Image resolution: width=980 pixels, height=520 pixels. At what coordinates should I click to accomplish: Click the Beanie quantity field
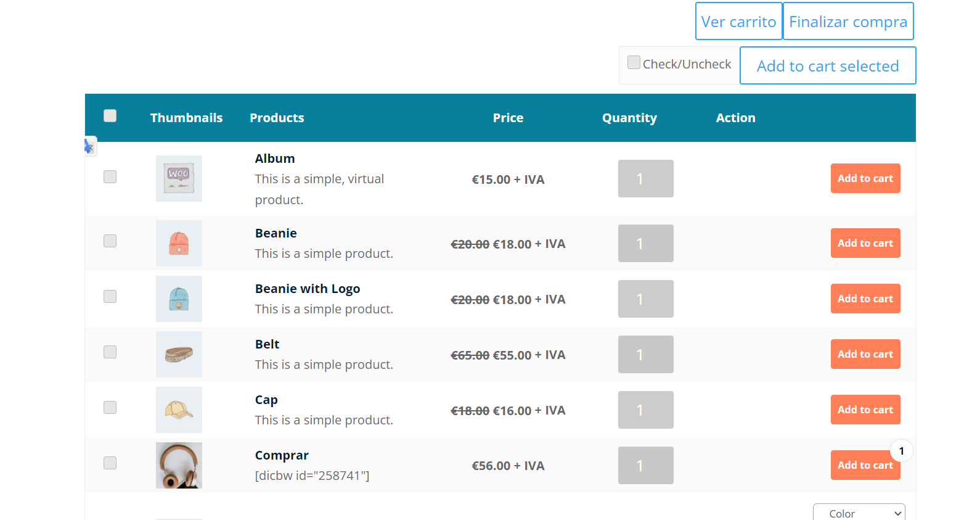coord(645,244)
